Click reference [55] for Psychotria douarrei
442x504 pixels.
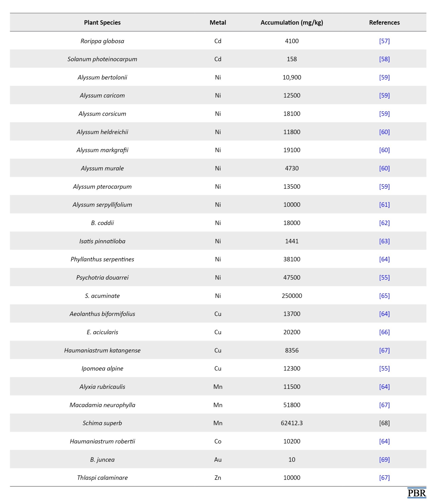click(x=384, y=277)
